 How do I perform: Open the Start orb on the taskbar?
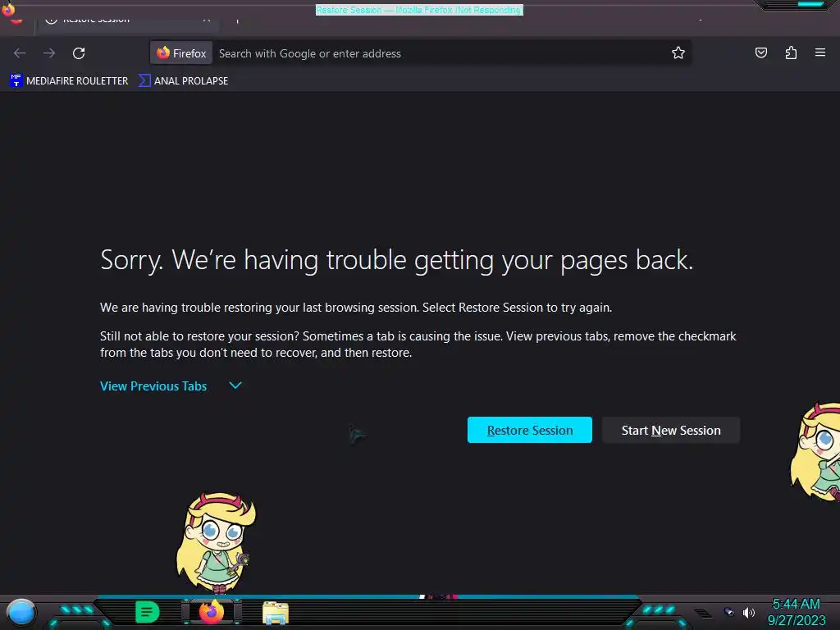pos(21,612)
